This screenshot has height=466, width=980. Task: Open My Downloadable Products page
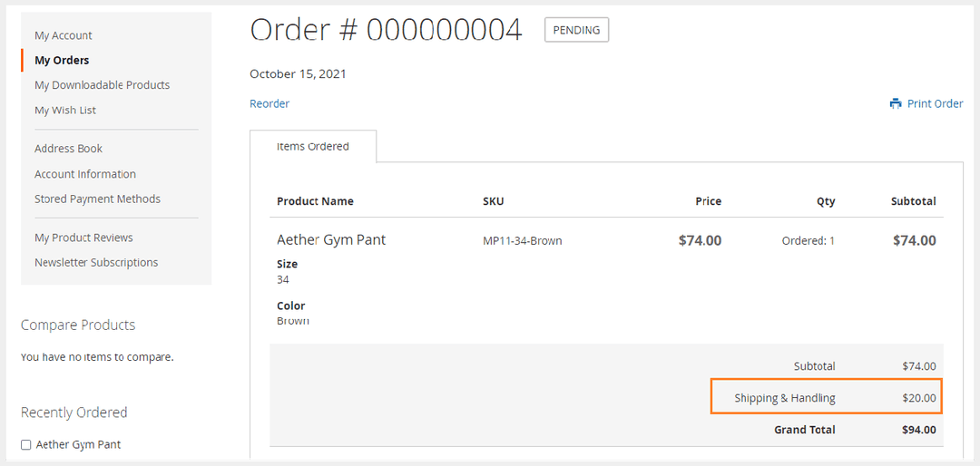pos(102,85)
